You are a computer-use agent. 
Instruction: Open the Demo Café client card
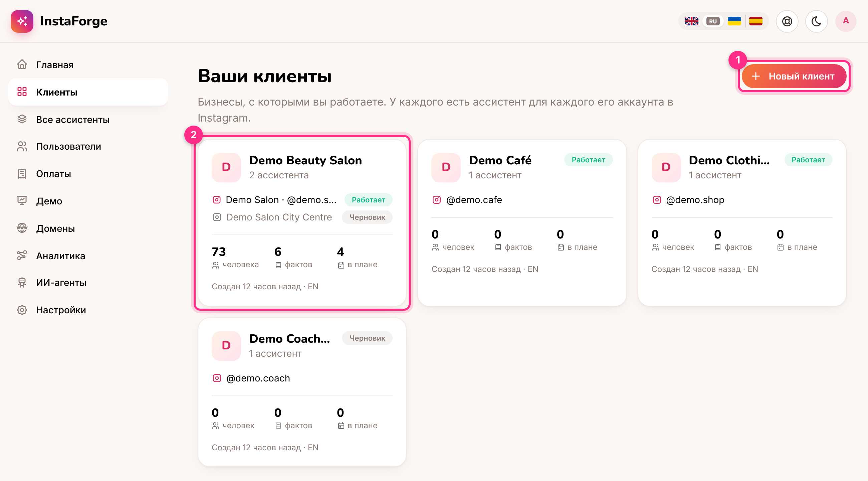522,223
